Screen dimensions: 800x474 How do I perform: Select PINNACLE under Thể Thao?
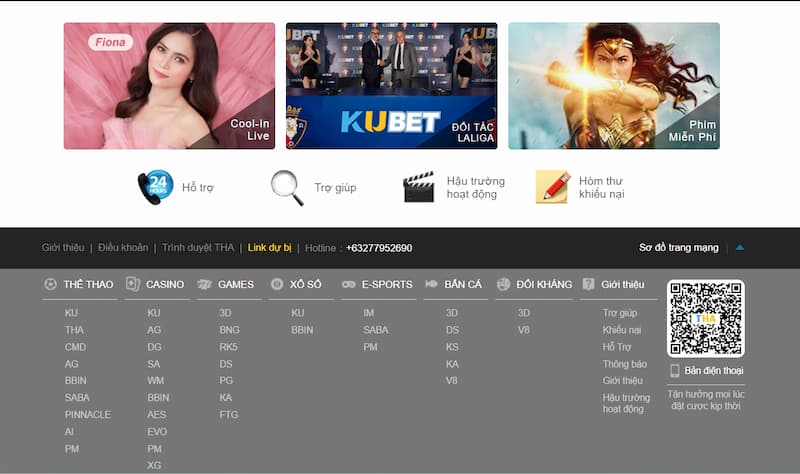(88, 414)
